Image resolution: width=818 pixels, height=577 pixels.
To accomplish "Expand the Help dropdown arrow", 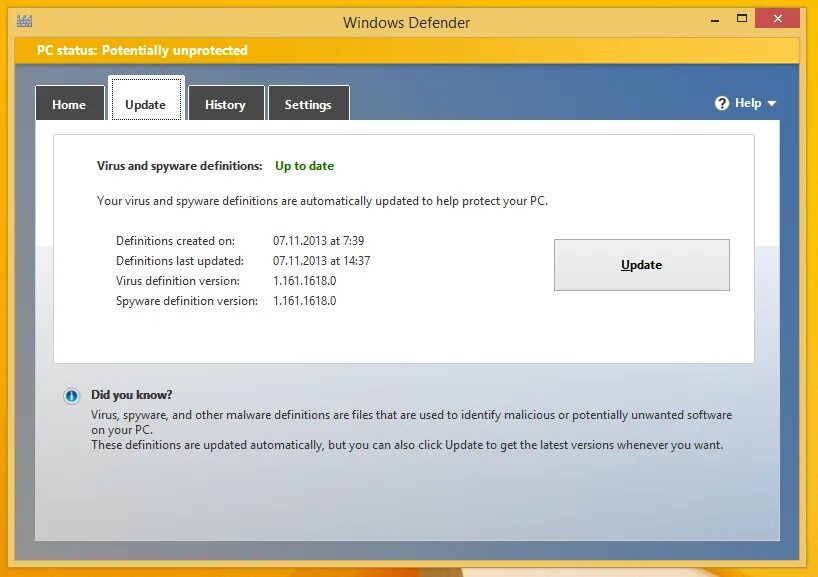I will click(772, 104).
